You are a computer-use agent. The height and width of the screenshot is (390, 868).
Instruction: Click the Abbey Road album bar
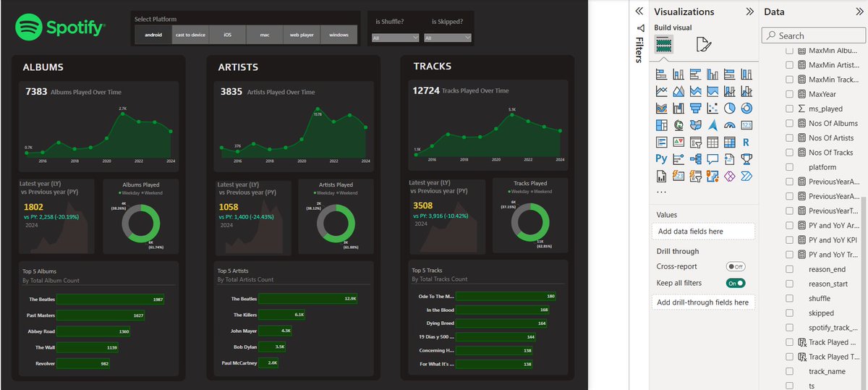pos(94,331)
